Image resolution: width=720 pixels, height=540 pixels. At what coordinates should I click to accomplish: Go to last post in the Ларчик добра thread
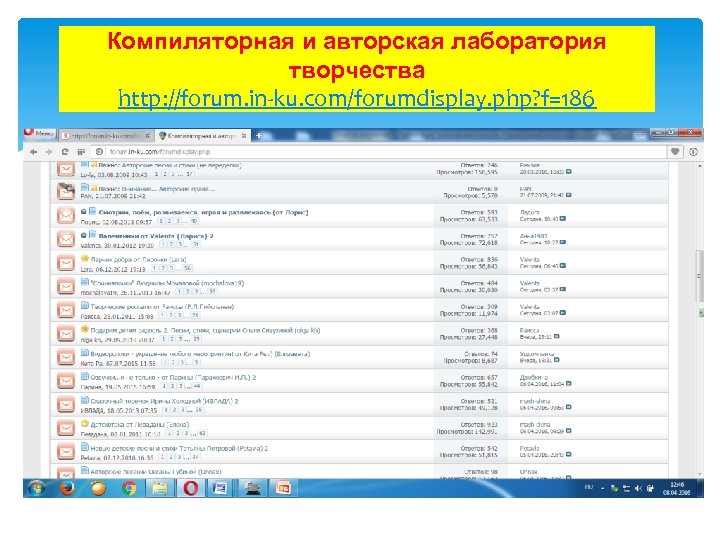(x=563, y=266)
